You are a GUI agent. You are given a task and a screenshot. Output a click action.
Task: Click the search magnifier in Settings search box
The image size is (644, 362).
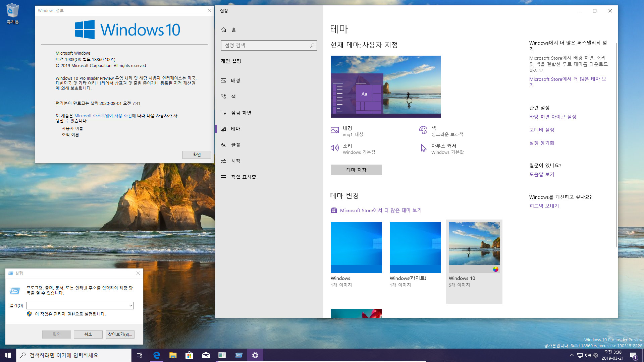(312, 45)
